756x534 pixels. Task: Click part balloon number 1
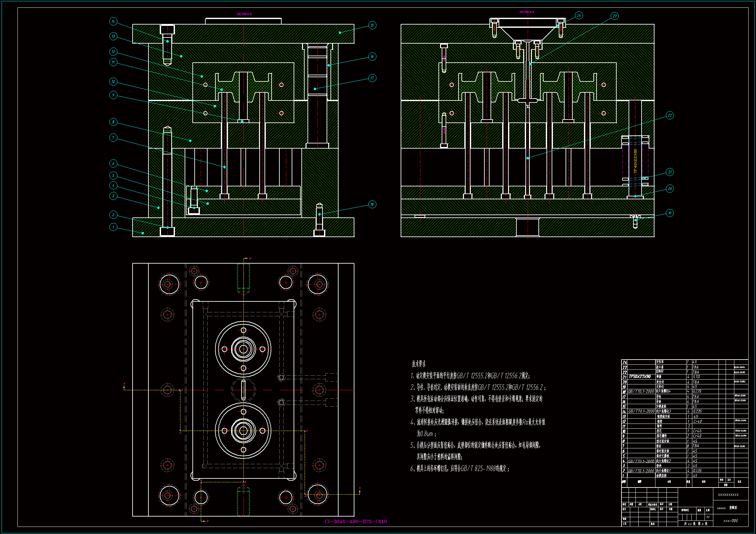(113, 227)
